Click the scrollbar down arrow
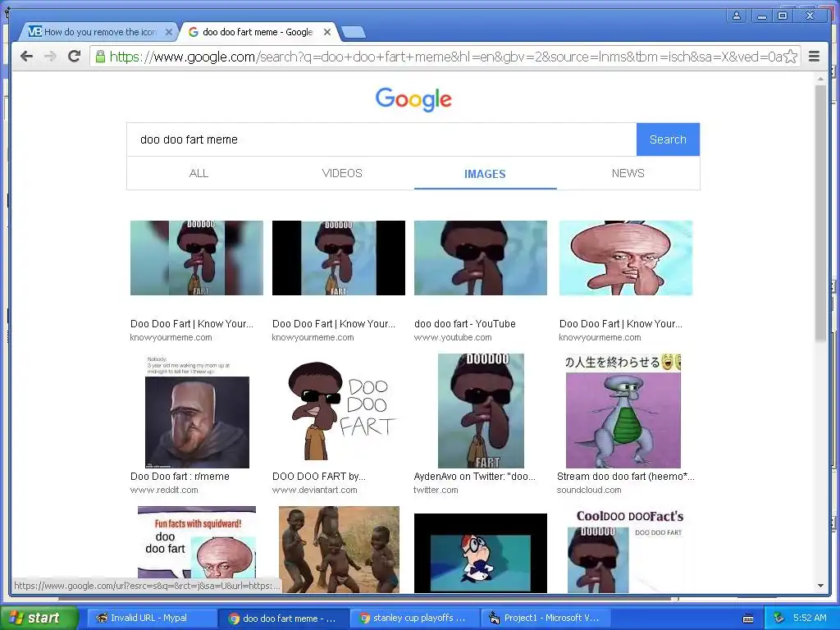The width and height of the screenshot is (840, 630). click(820, 586)
